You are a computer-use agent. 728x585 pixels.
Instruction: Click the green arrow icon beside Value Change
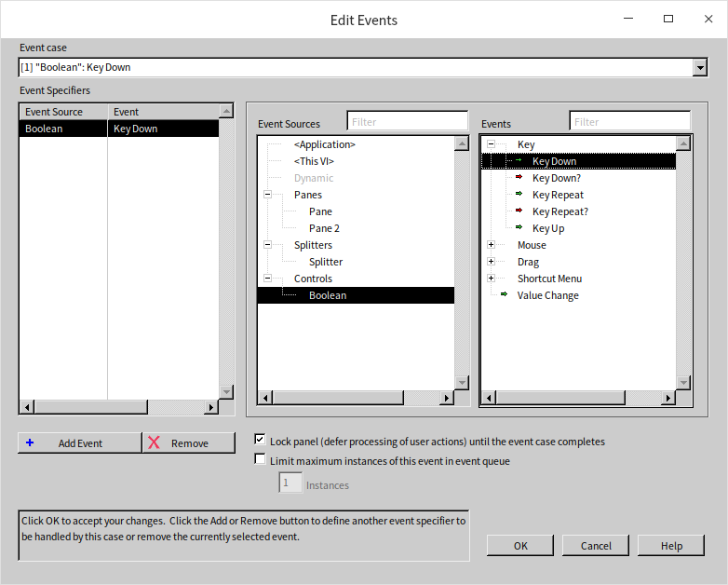504,295
